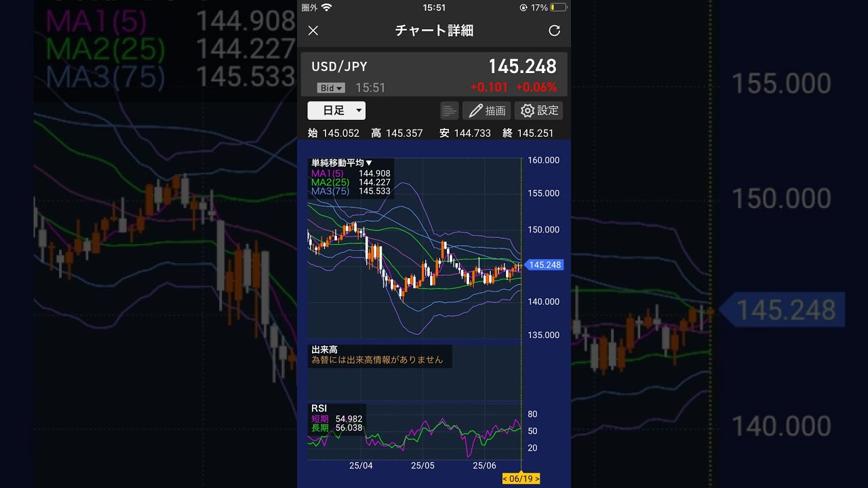868x488 pixels.
Task: Expand the 単純移動平均 indicator selector
Action: 342,163
